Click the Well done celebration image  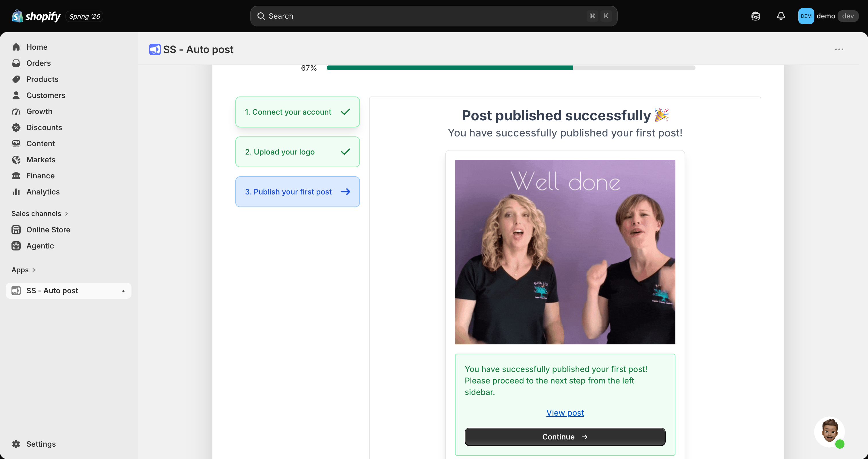click(x=565, y=252)
